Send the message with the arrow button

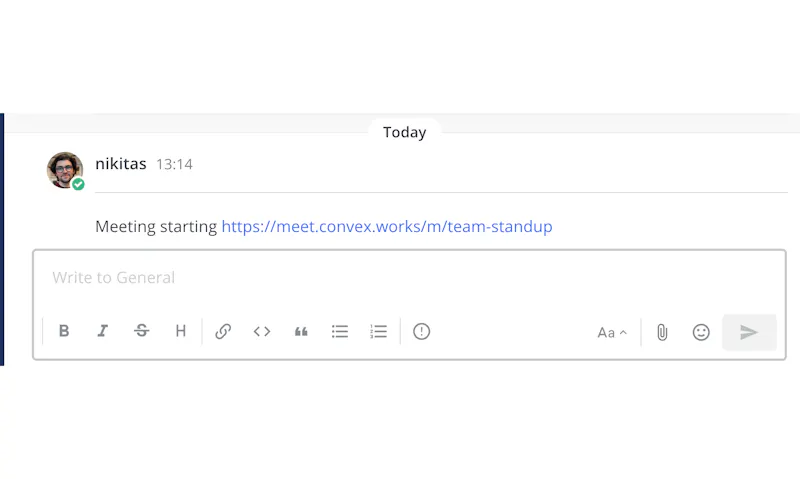tap(749, 333)
